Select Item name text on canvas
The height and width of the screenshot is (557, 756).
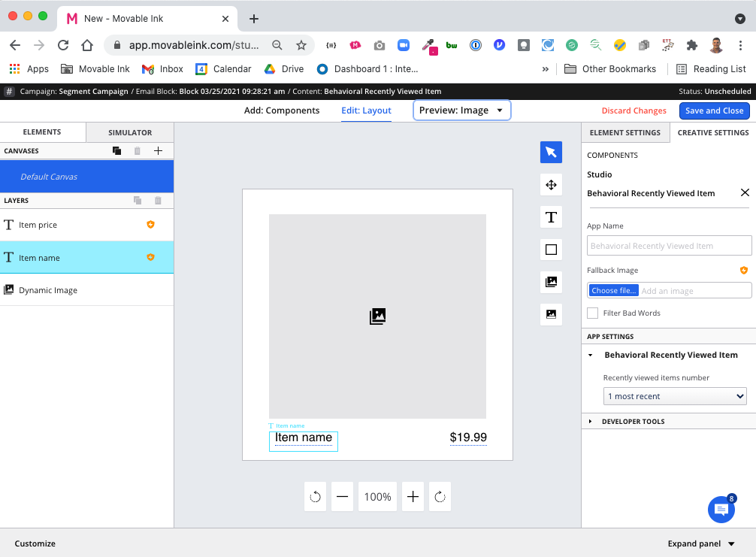point(304,438)
